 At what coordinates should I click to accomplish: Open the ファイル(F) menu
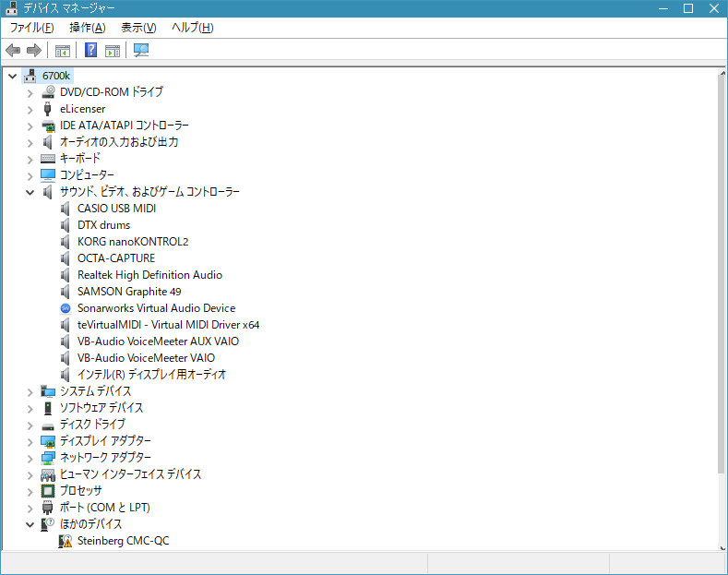click(32, 28)
